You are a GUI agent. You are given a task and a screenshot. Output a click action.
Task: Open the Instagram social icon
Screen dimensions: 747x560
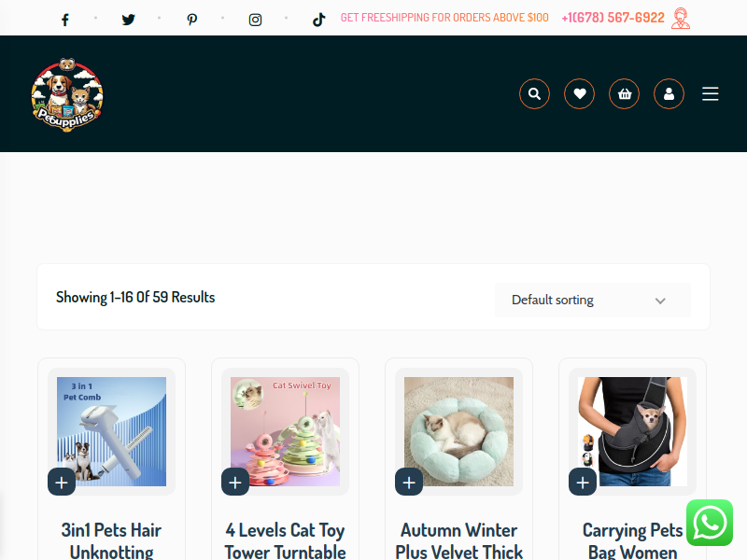pos(255,20)
